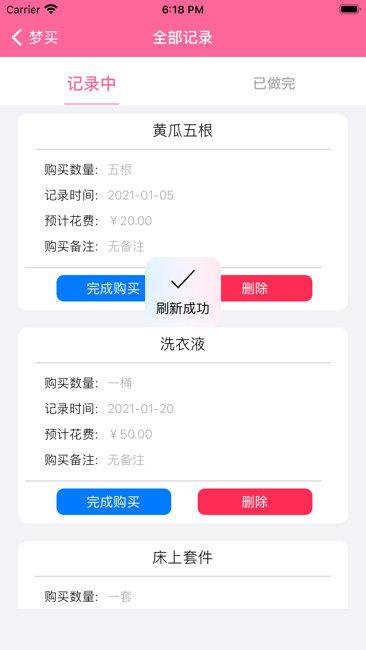This screenshot has width=366, height=650.
Task: Open the 洗衣液 card title
Action: coord(183,344)
